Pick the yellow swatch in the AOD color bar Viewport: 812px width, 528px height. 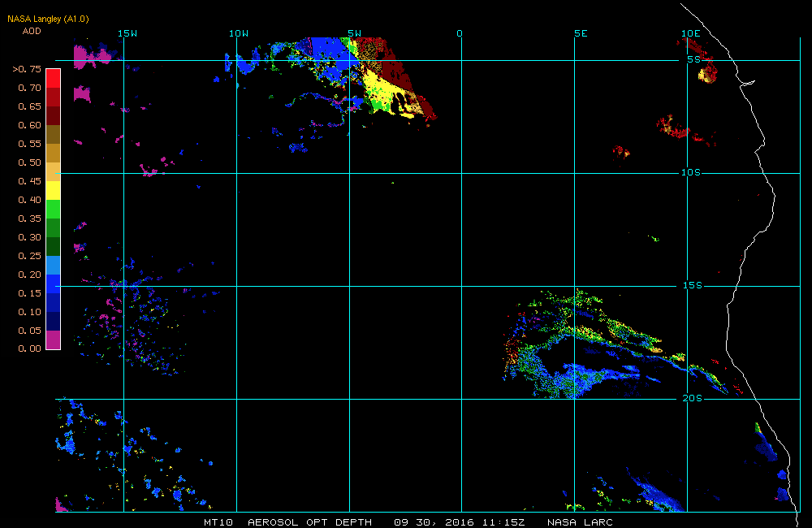[54, 190]
